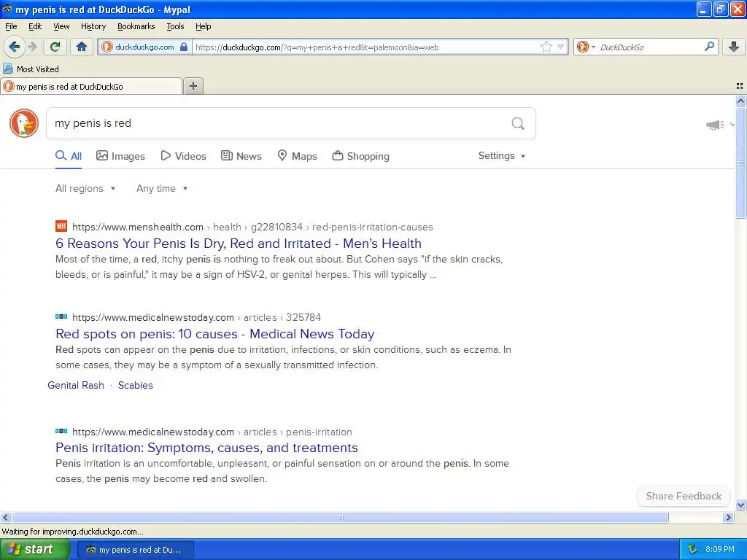Click the Forward arrow button

[x=32, y=47]
